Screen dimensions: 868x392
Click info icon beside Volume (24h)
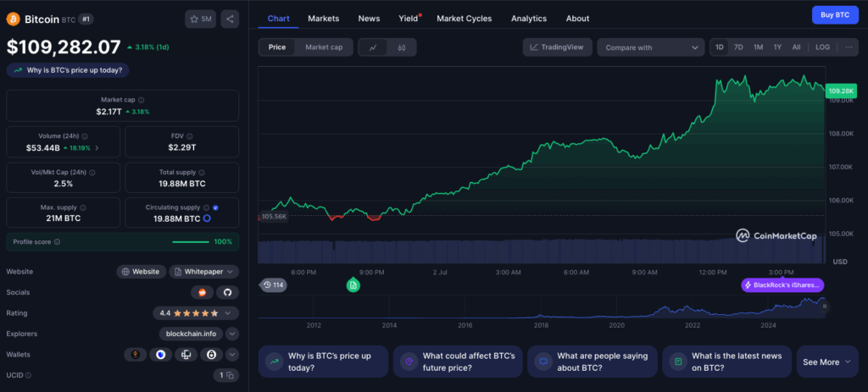click(85, 136)
